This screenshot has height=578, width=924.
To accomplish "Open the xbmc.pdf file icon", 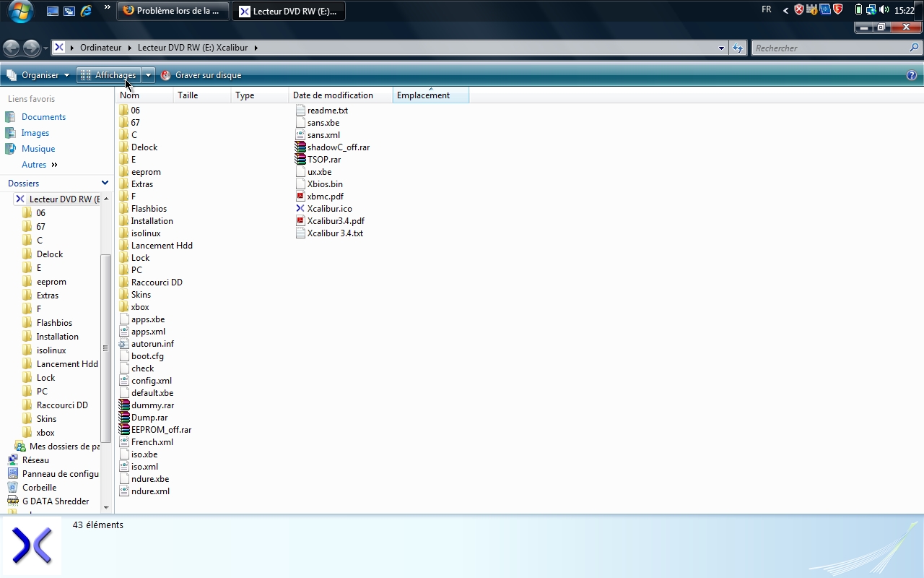I will tap(301, 197).
